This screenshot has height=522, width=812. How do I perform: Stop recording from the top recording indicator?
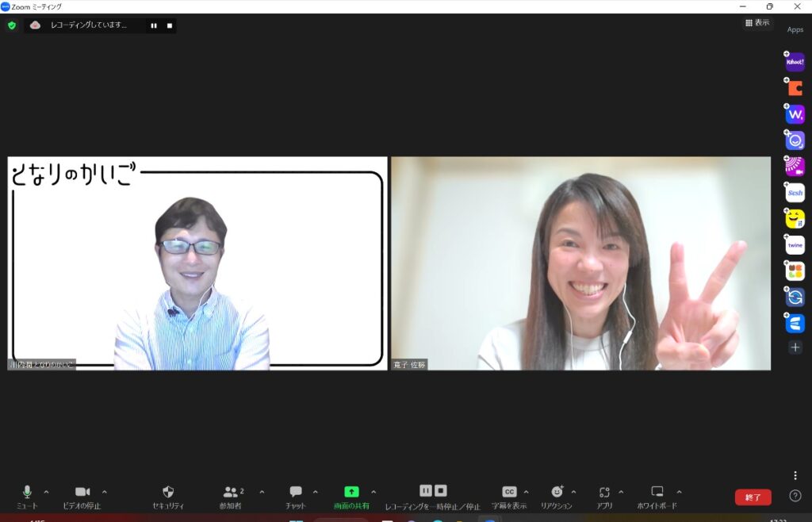click(x=169, y=25)
